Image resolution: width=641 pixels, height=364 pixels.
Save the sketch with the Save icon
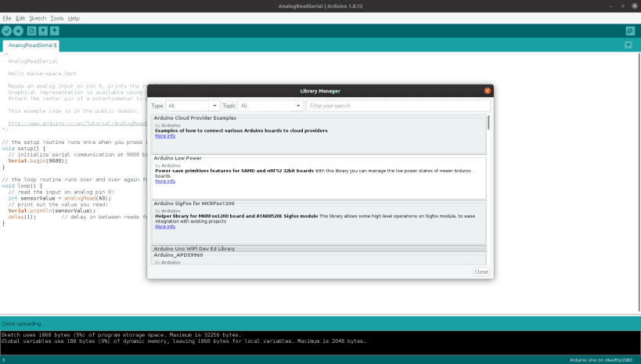click(54, 31)
